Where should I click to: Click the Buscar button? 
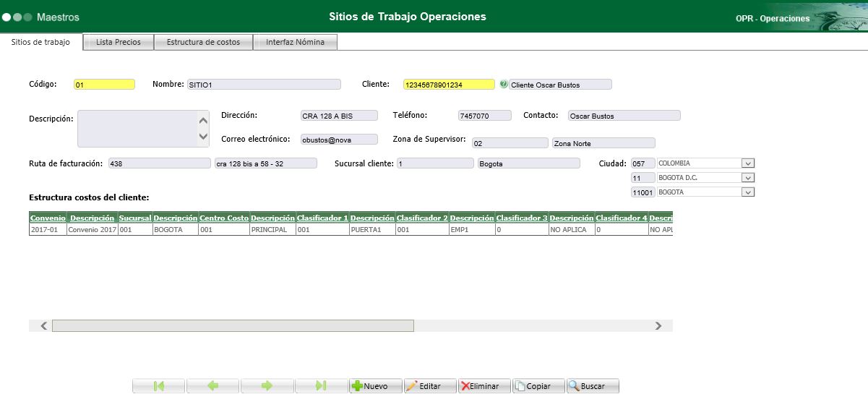(x=593, y=386)
